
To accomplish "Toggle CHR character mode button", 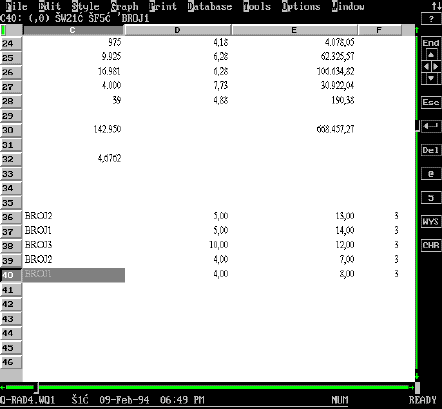I will pos(431,245).
